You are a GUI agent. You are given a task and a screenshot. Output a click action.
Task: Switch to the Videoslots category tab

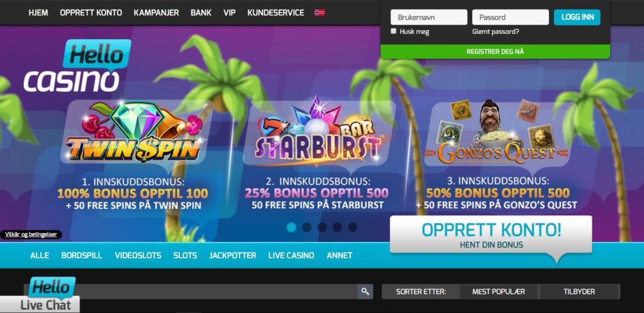138,256
